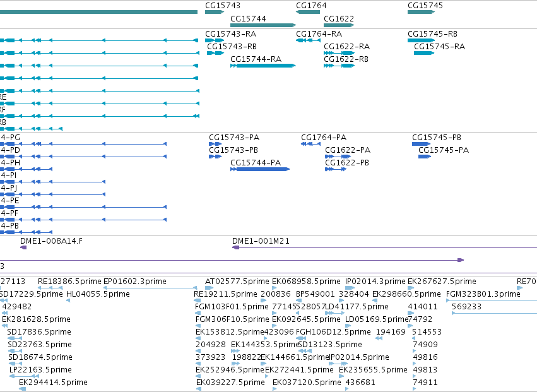Screen dimensions: 537x392
Task: Click the DME1-008A14.F label
Action: [51, 241]
